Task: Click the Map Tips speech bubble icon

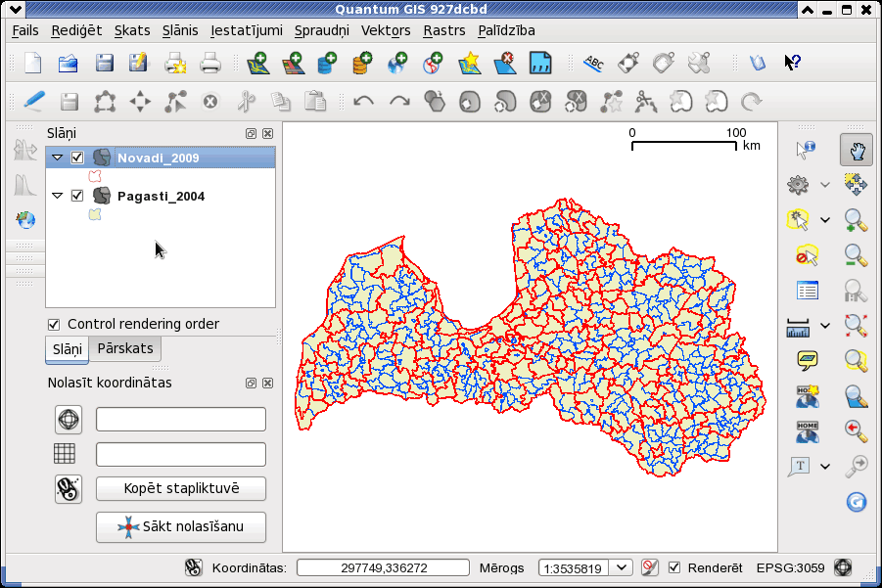Action: pyautogui.click(x=808, y=360)
